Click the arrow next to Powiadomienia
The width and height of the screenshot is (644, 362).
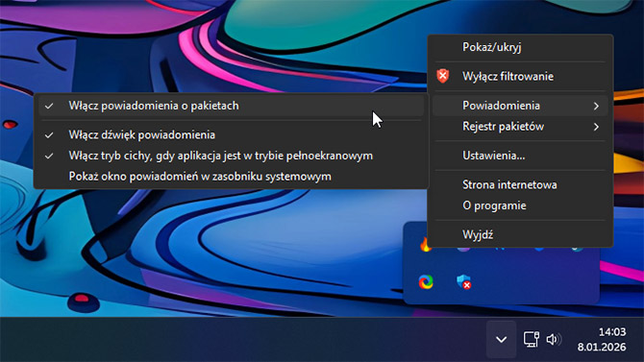click(596, 107)
